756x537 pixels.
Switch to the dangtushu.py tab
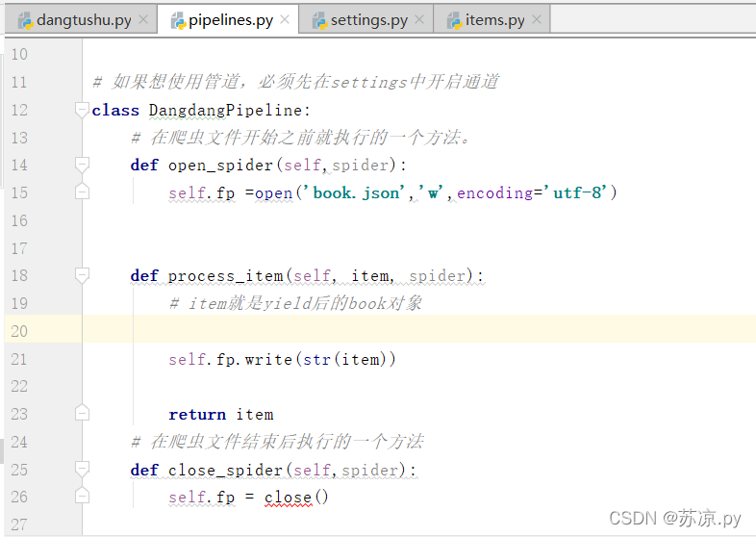tap(84, 20)
